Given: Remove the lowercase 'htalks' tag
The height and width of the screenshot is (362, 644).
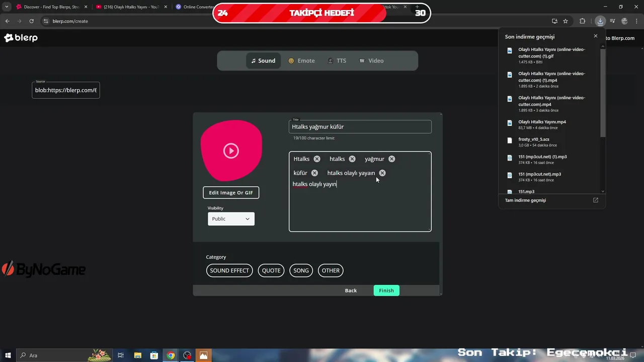Looking at the screenshot, I should [352, 159].
